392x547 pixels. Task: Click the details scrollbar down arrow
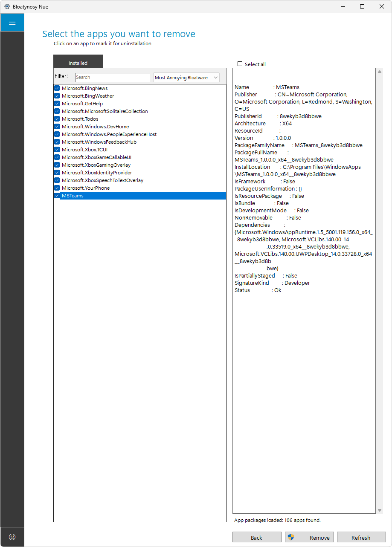pyautogui.click(x=380, y=510)
